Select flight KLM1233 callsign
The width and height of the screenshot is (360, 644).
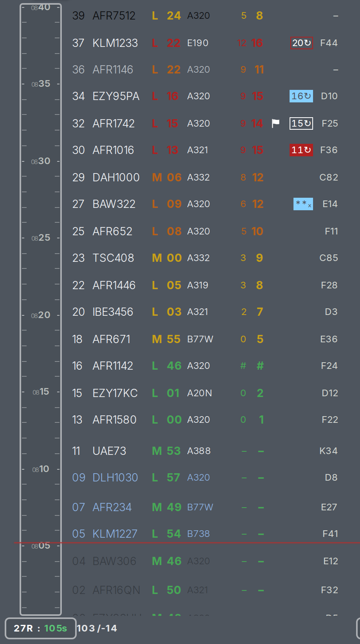tap(115, 43)
